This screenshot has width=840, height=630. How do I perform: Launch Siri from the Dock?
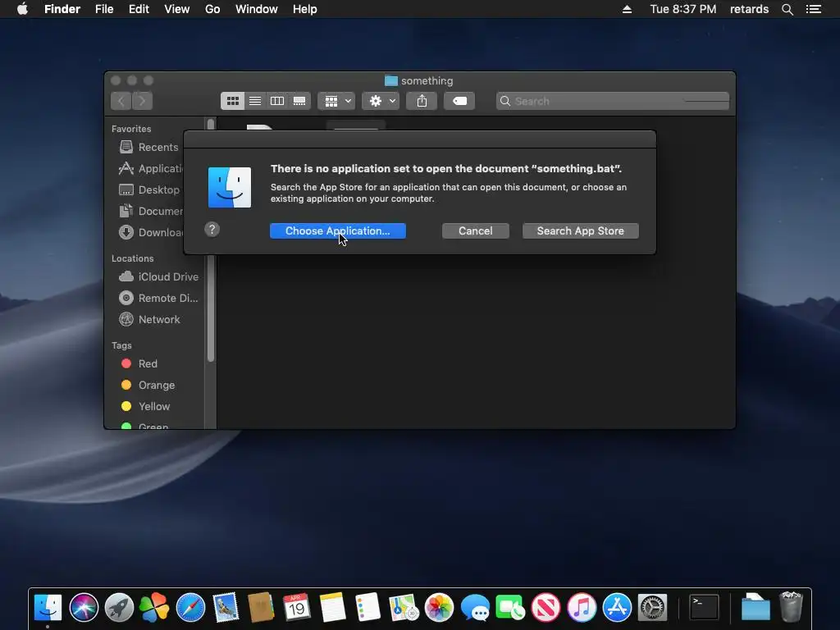84,608
